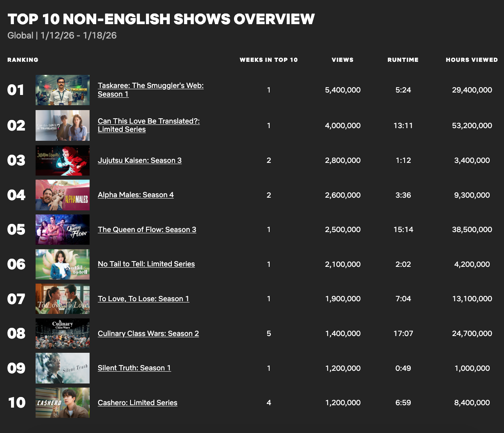Click The Queen of Flow: Season 3 title

pos(147,230)
